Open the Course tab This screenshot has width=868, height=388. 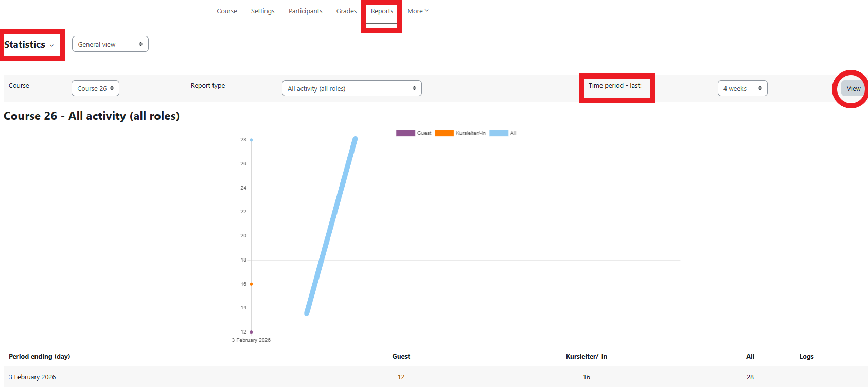tap(226, 11)
